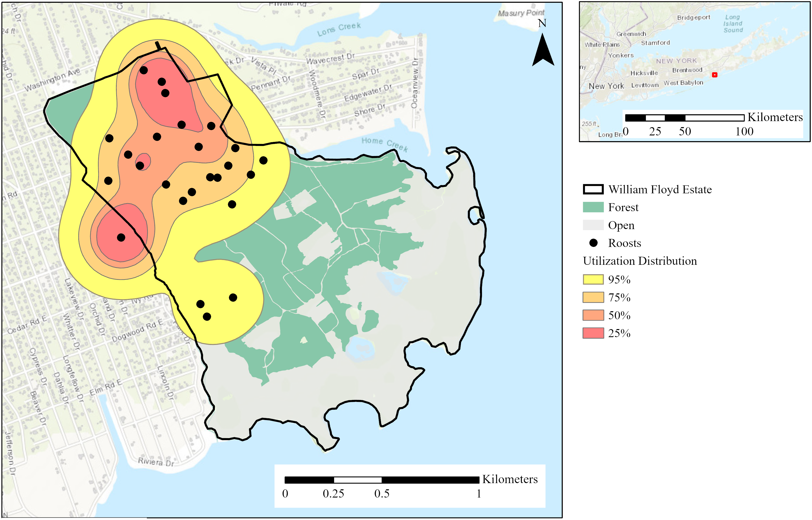
Task: Click the 'Roosts' legend label
Action: (x=624, y=243)
